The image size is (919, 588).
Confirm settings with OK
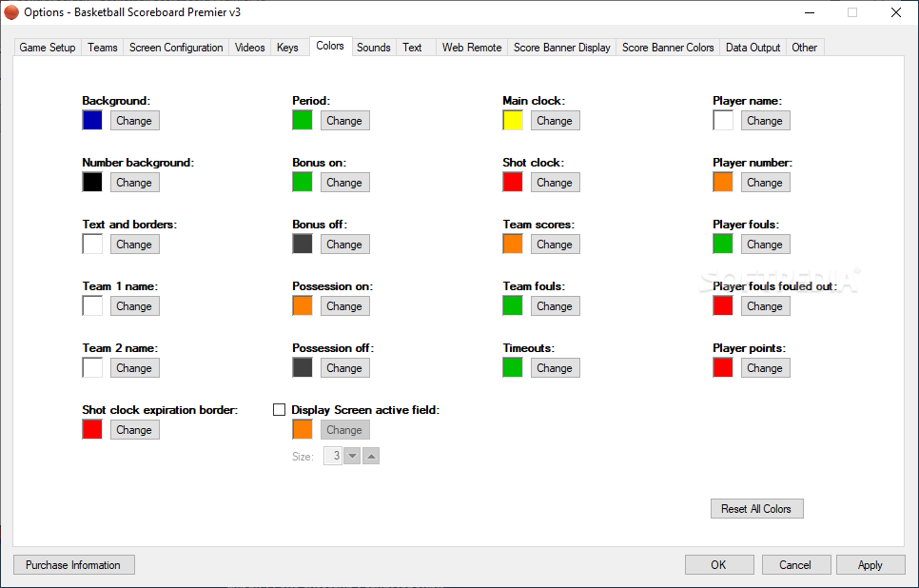[x=719, y=565]
